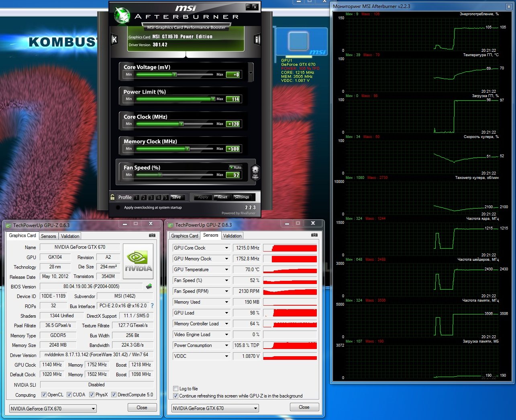Screen dimensions: 516x420
Task: Toggle Apply overclocking at system startup
Action: click(x=118, y=207)
